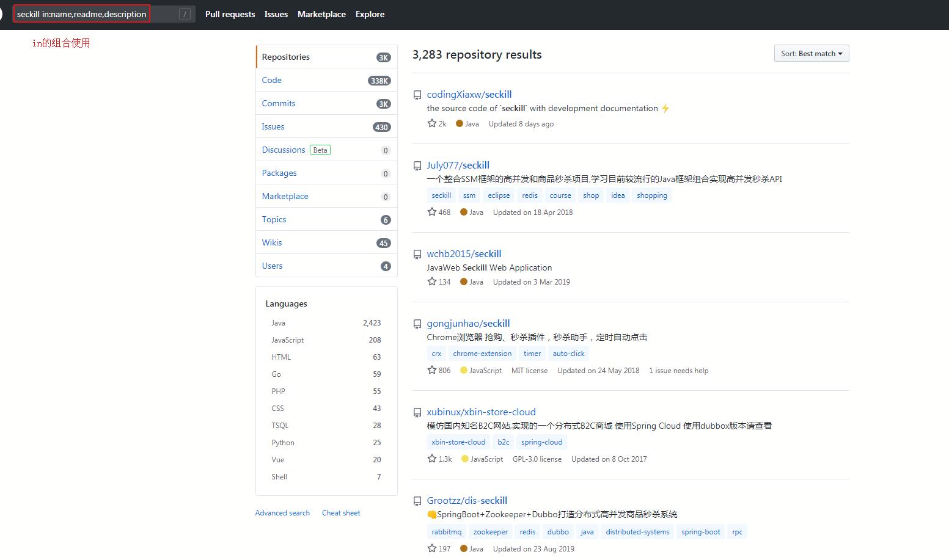The image size is (949, 560).
Task: Filter results by CSS language
Action: click(326, 408)
